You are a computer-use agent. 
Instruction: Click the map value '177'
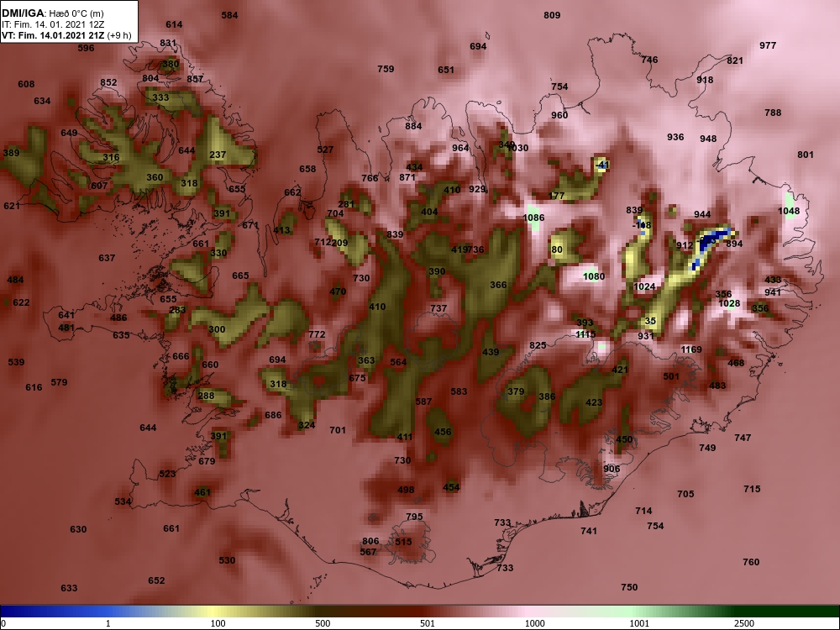click(x=557, y=196)
